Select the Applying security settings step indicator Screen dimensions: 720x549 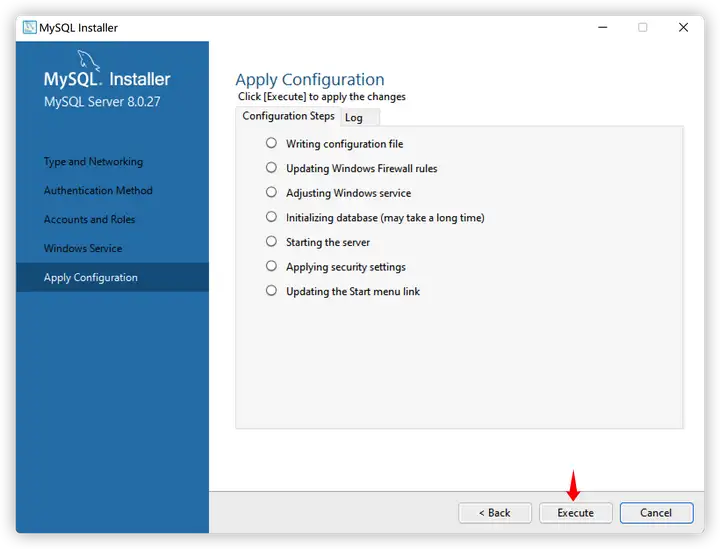pyautogui.click(x=271, y=266)
